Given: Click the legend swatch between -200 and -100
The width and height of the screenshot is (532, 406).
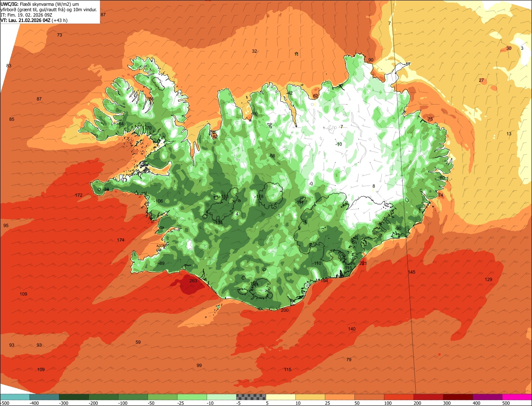Looking at the screenshot, I should click(103, 397).
